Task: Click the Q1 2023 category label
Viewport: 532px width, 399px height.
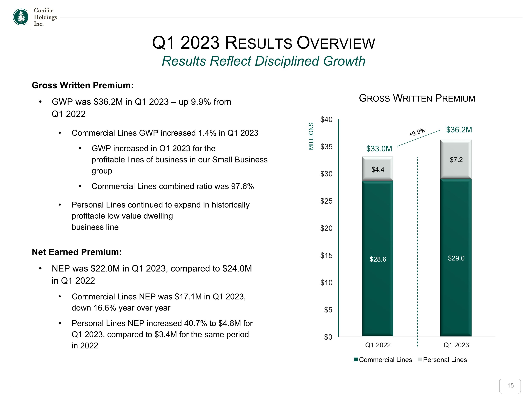Action: pyautogui.click(x=456, y=345)
